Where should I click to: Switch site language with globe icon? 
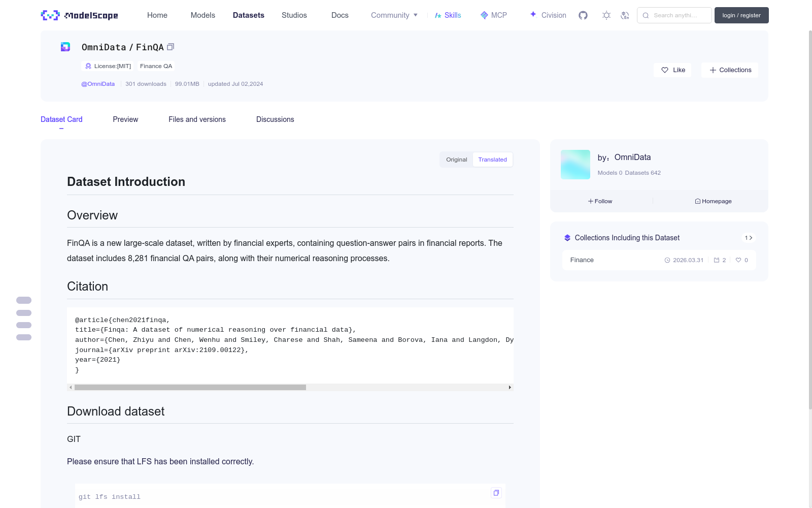click(x=625, y=15)
